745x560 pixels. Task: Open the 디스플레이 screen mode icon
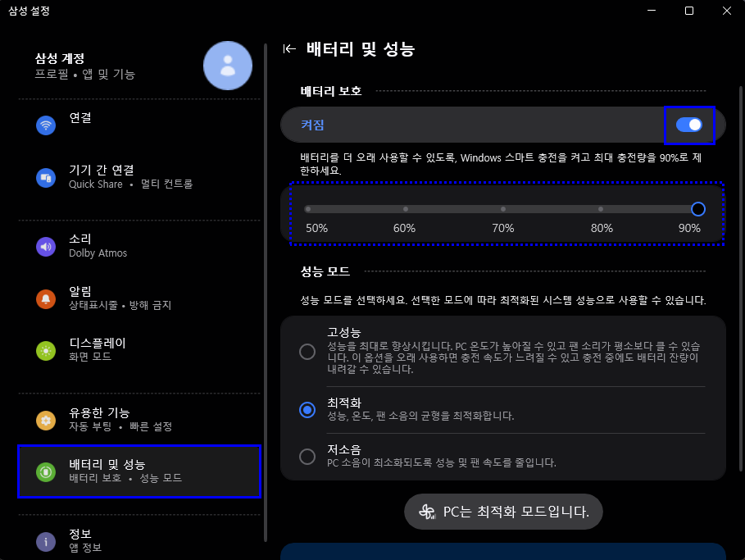coord(46,351)
